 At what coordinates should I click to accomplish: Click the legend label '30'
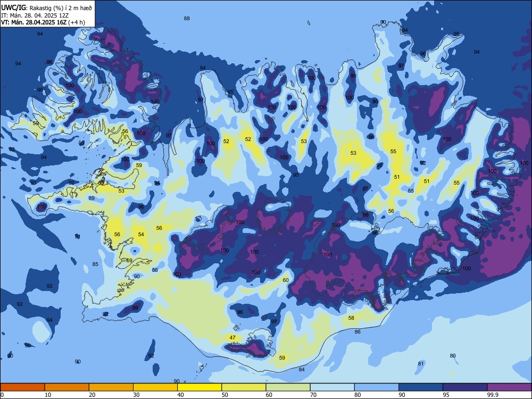pyautogui.click(x=136, y=395)
